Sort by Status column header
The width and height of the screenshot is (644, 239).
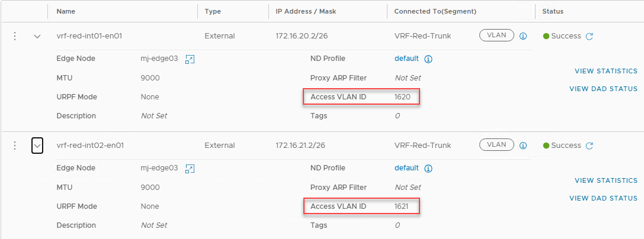click(553, 11)
